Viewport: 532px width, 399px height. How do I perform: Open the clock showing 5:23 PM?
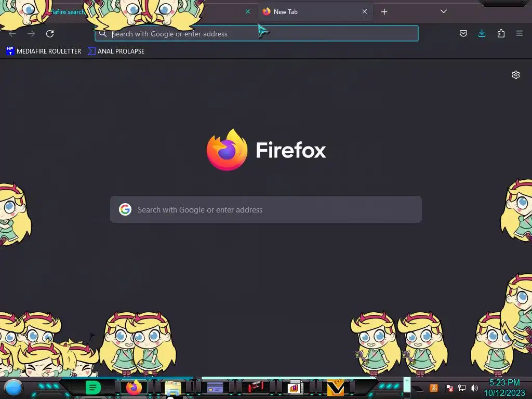pyautogui.click(x=504, y=388)
